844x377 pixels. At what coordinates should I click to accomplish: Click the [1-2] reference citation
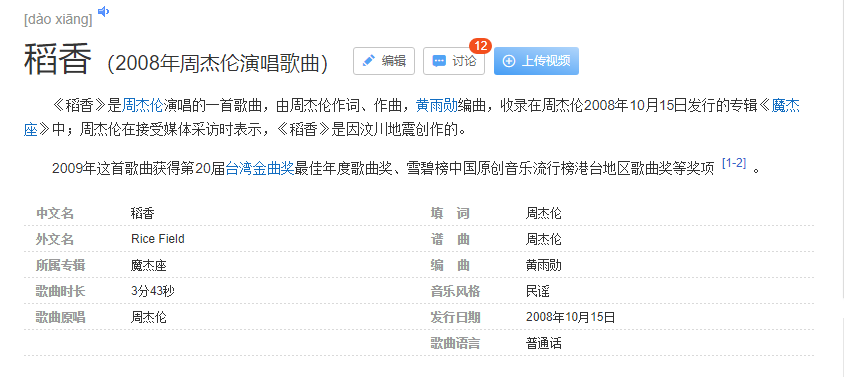coord(734,163)
